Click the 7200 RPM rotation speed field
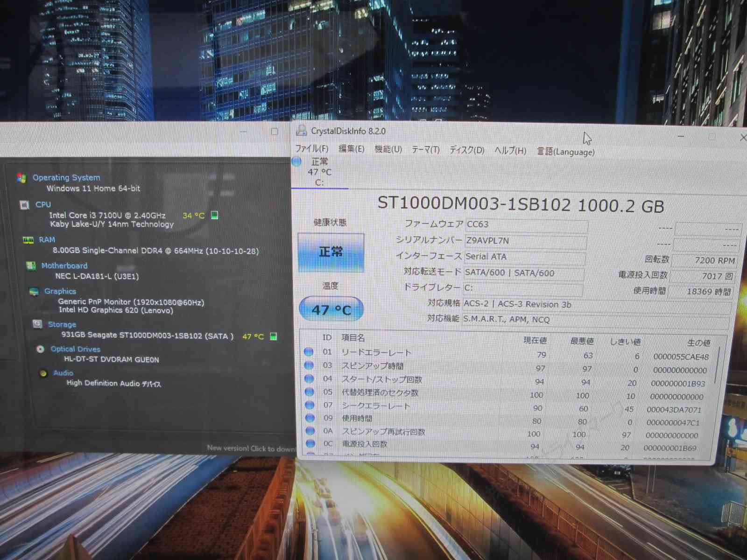 pyautogui.click(x=704, y=260)
